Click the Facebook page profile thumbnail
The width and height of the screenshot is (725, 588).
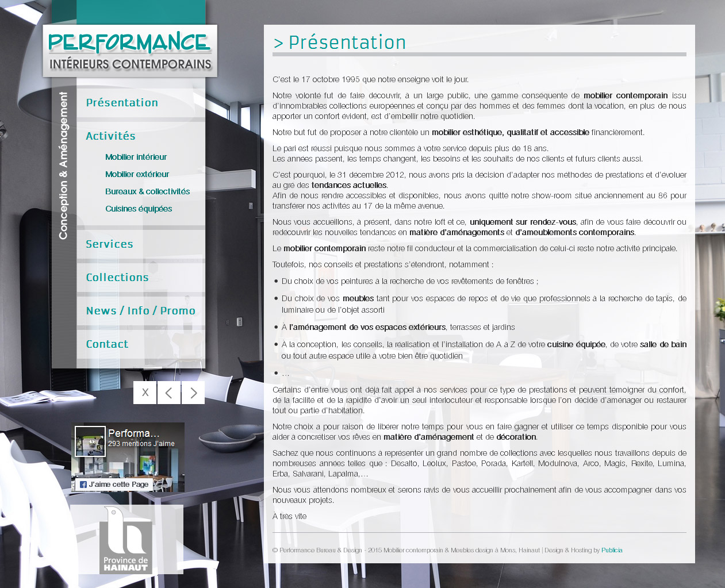90,441
